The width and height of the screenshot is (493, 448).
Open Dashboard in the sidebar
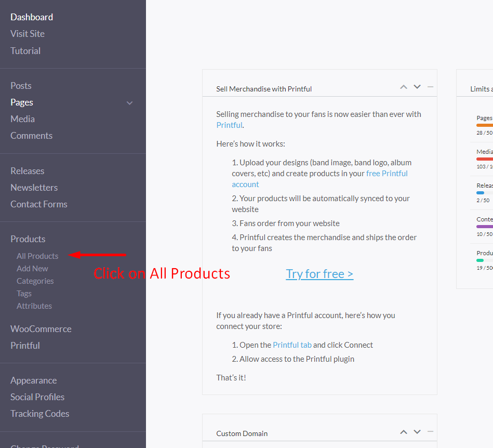point(32,17)
